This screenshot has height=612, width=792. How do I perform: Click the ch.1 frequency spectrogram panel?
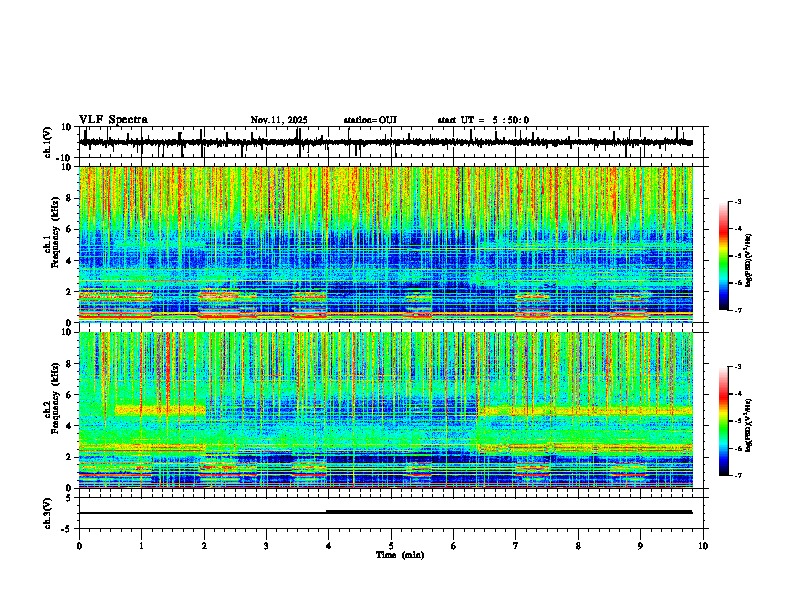coord(393,244)
